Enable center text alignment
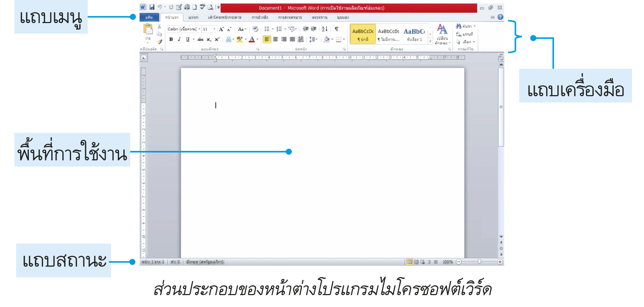Screen dimensions: 644x307 point(275,40)
